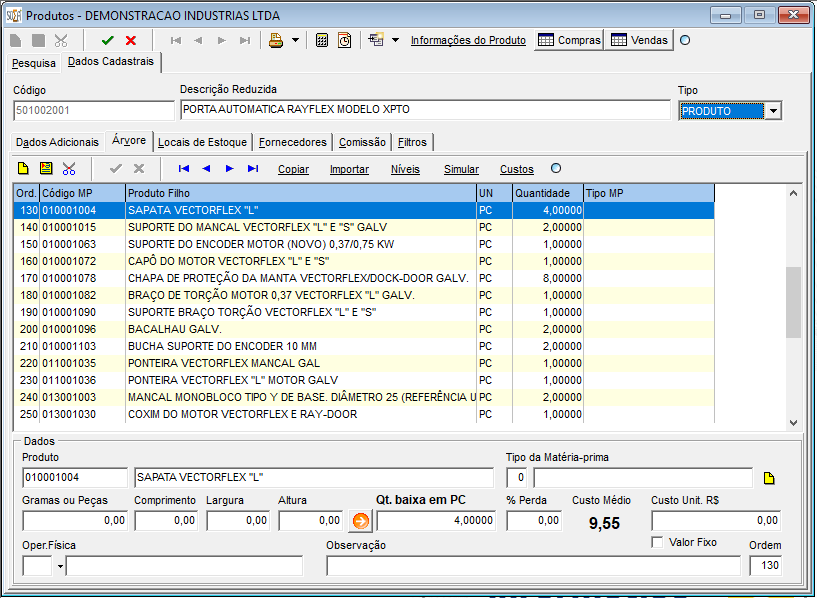Enable the Valor Fixo checkbox
The image size is (817, 598).
click(657, 542)
